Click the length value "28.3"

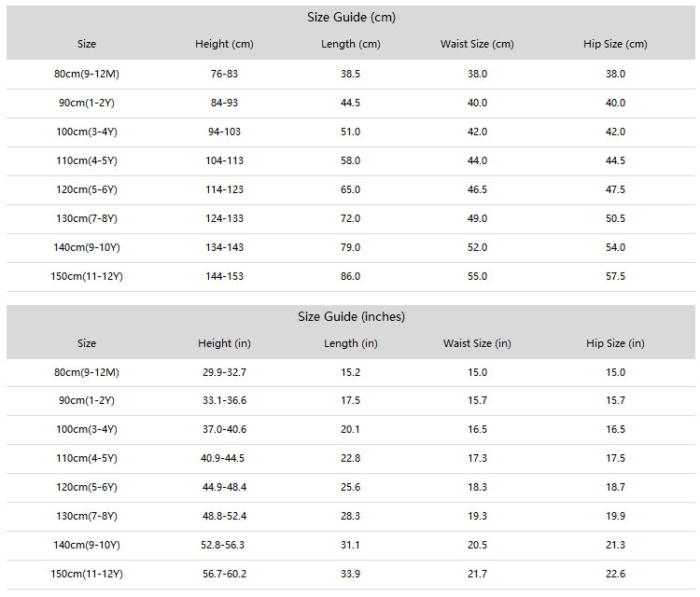(x=351, y=516)
